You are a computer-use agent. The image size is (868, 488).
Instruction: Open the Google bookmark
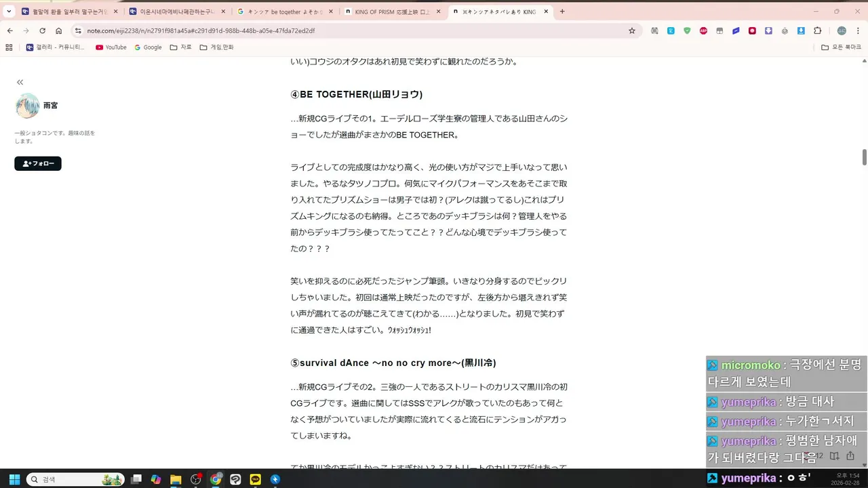[148, 47]
